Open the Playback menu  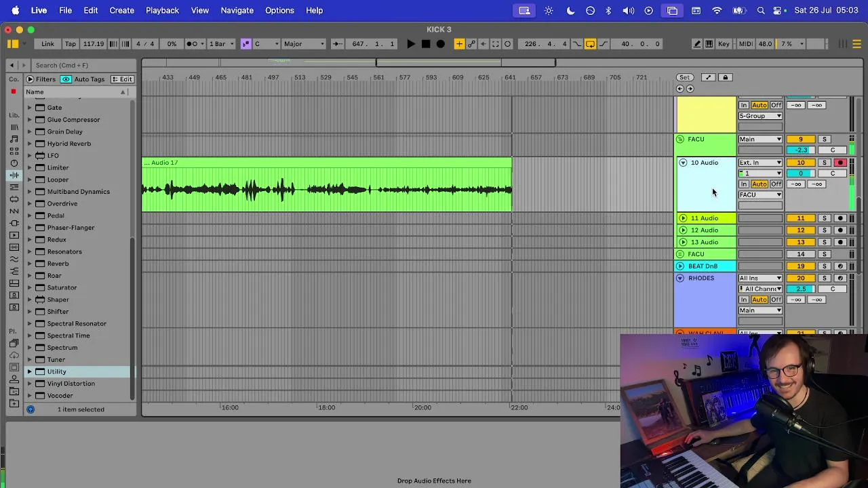click(x=162, y=10)
